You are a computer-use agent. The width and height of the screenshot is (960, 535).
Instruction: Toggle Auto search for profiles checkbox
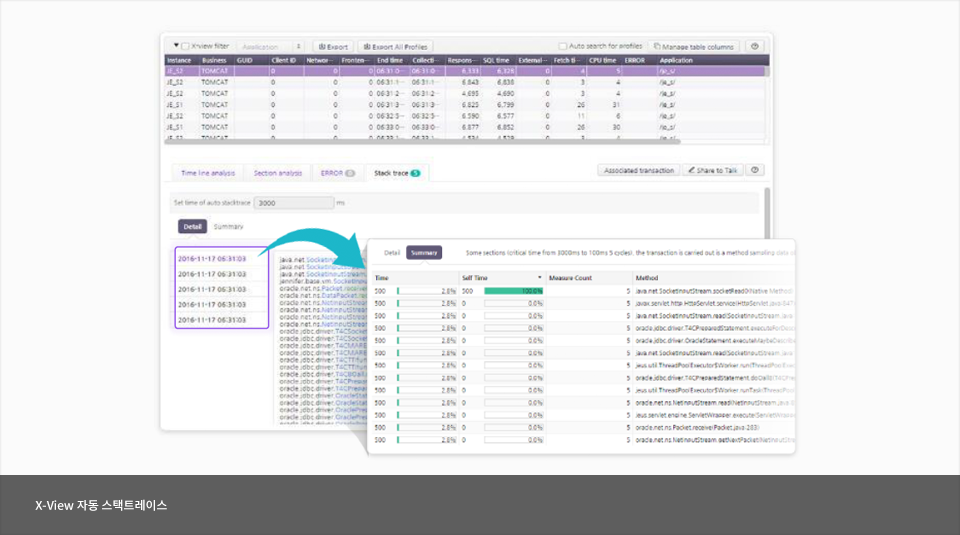563,46
